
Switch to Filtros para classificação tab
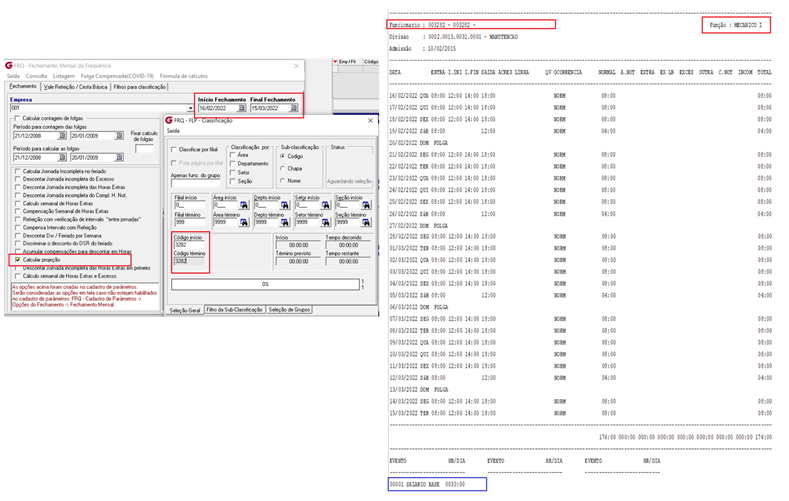(x=139, y=87)
